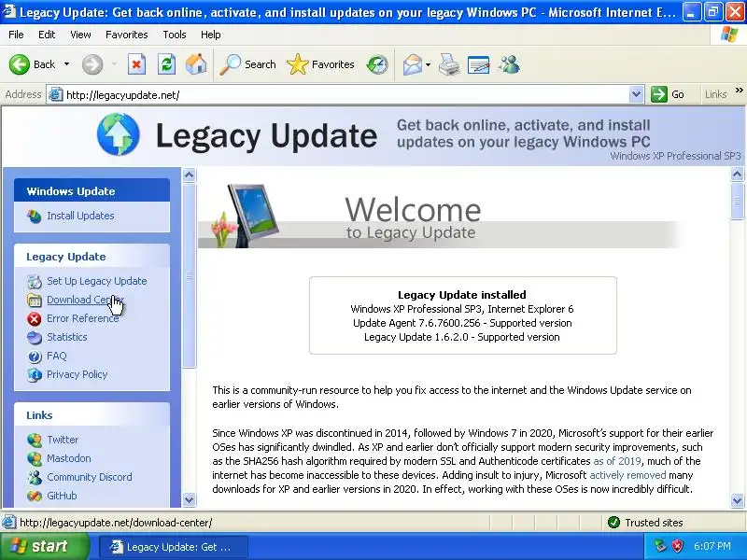Image resolution: width=747 pixels, height=560 pixels.
Task: Click the Legacy Update taskbar button
Action: (x=173, y=547)
